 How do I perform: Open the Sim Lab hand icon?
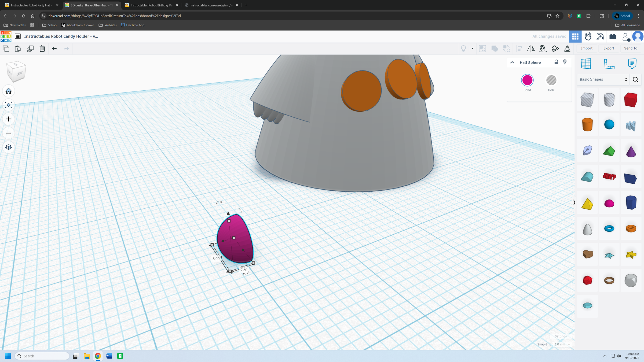pyautogui.click(x=588, y=36)
